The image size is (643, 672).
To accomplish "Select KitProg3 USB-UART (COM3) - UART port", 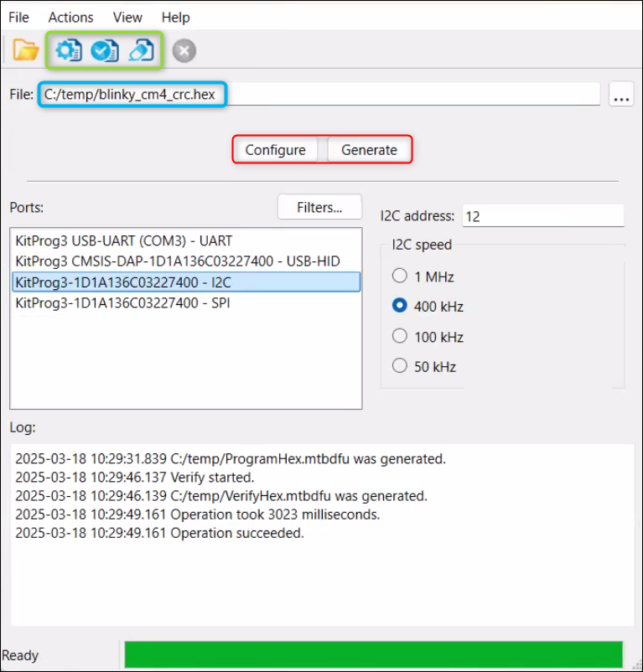I will [x=186, y=240].
